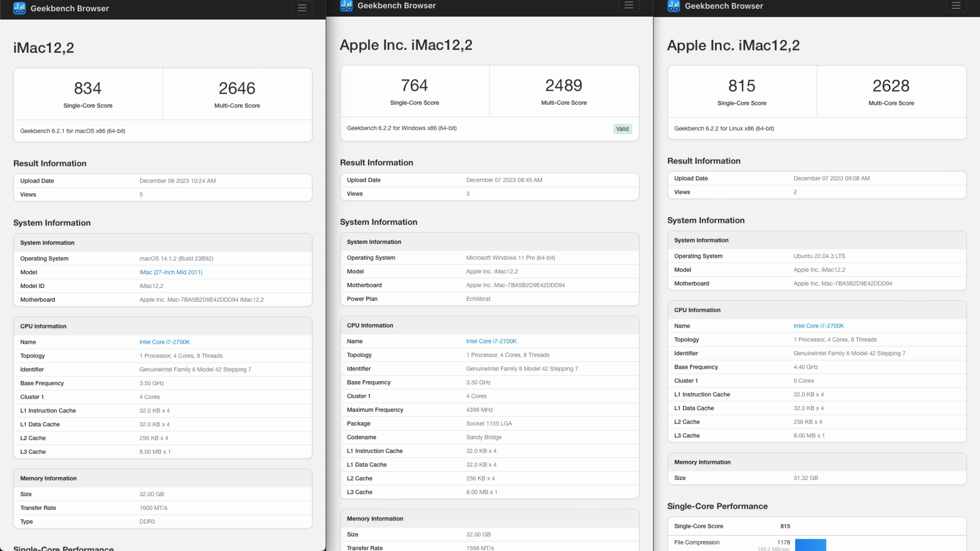
Task: Open Intel Core i7-2700K link in macOS result
Action: coord(164,342)
